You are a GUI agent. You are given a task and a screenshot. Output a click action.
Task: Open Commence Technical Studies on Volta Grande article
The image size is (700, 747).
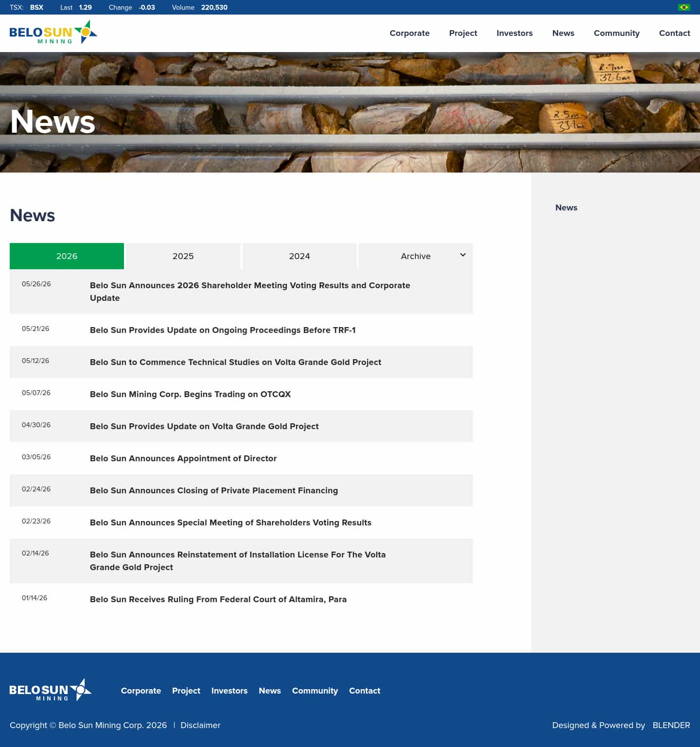point(235,362)
